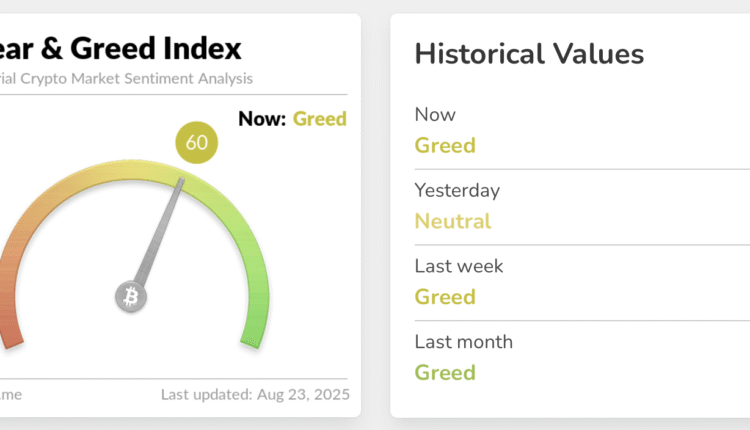Click the Greed value under Last week
The width and height of the screenshot is (750, 430).
(445, 297)
